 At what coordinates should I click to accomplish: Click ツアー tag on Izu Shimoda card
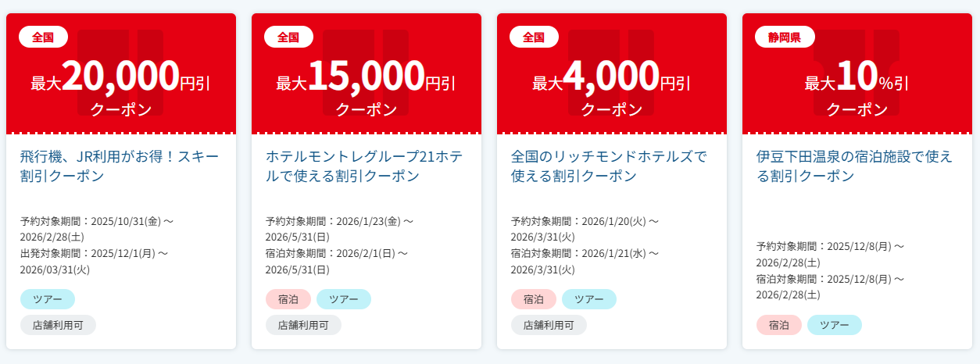pyautogui.click(x=835, y=325)
